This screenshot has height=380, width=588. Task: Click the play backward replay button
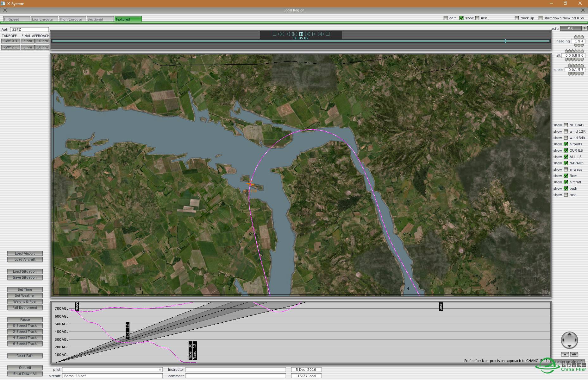[x=288, y=34]
